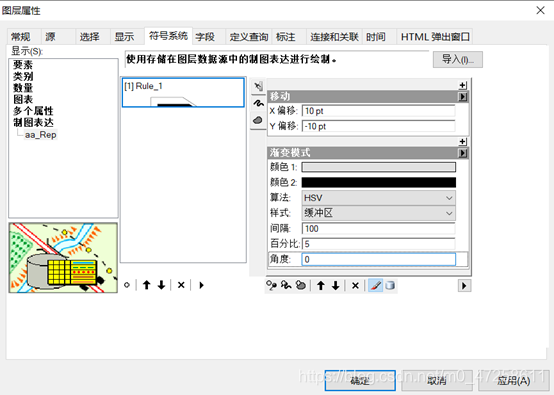Add a new marker layer from bottom toolbar
The width and height of the screenshot is (554, 395).
click(271, 285)
